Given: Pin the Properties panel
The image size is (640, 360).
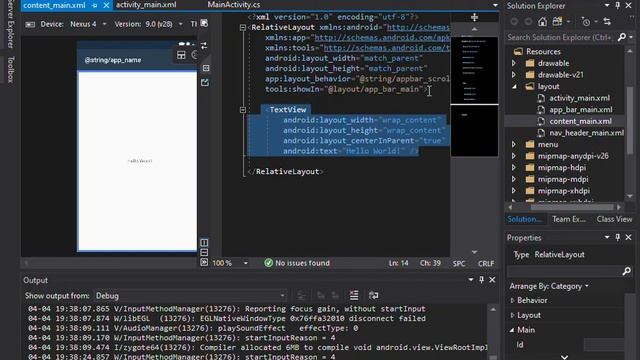Looking at the screenshot, I should 618,238.
